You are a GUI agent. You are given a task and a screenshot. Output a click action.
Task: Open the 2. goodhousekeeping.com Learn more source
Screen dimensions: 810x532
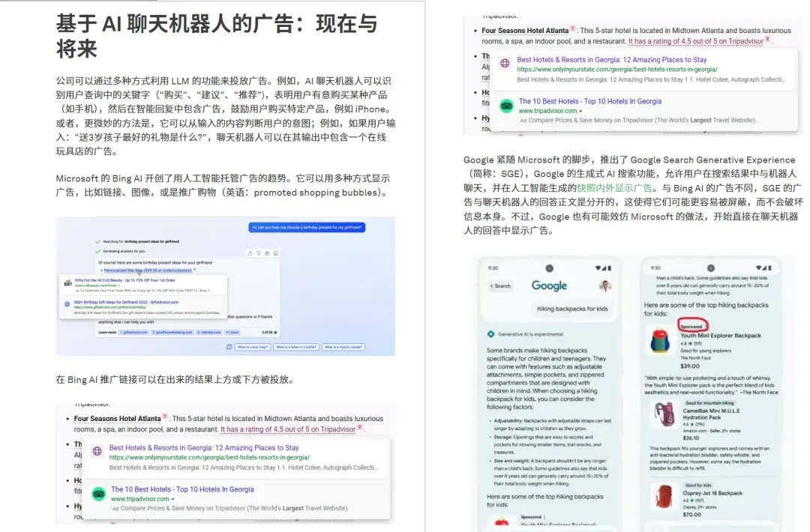tap(172, 332)
